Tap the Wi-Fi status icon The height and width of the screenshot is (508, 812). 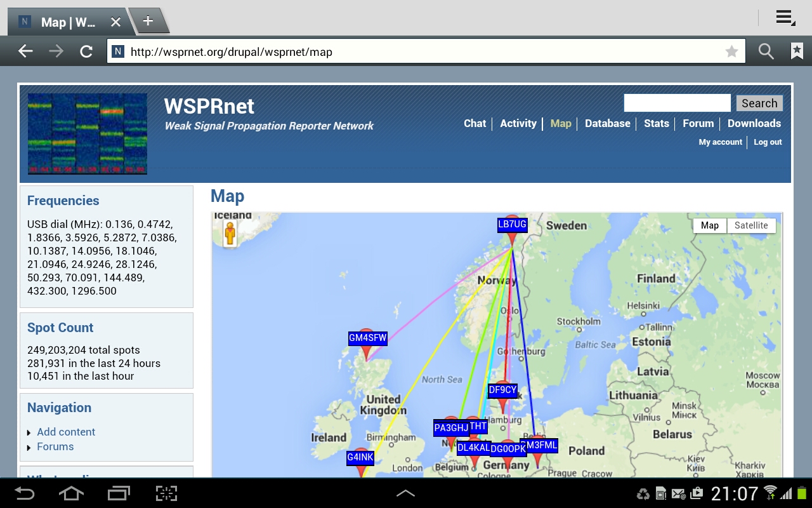tap(770, 493)
